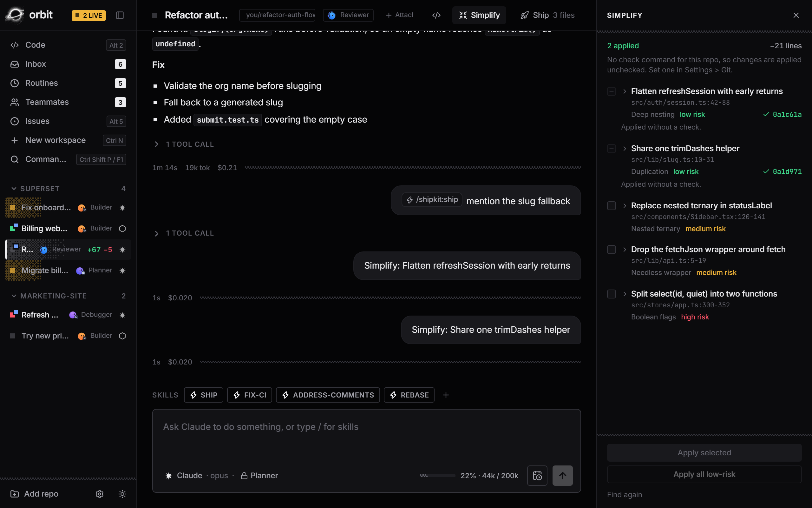812x508 pixels.
Task: Check the Replace nested ternary in statusLabel box
Action: click(611, 206)
